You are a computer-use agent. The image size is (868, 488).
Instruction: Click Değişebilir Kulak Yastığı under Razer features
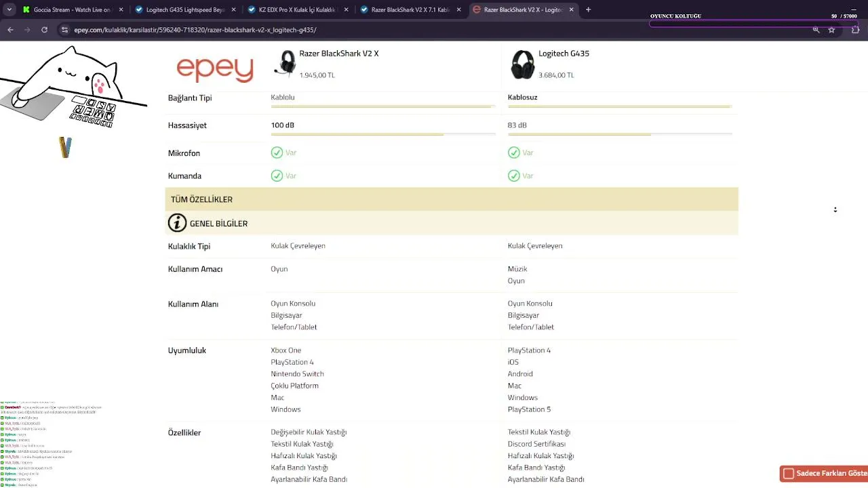point(309,432)
